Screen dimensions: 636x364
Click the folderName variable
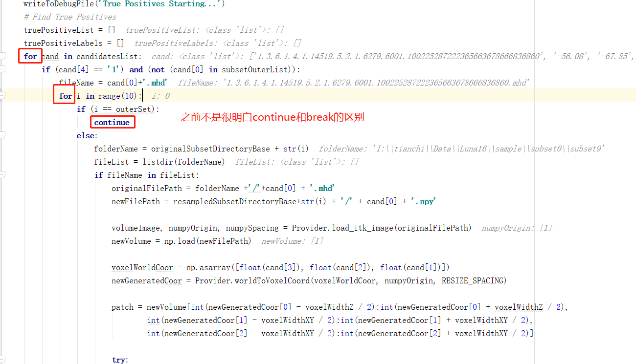point(112,148)
